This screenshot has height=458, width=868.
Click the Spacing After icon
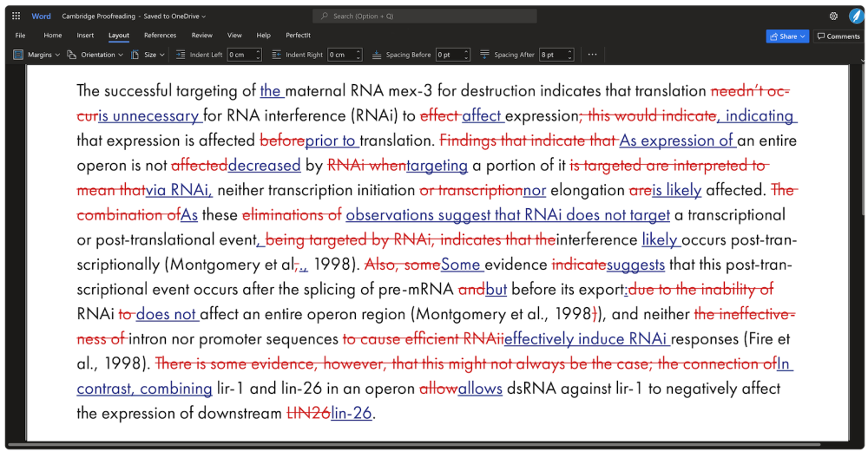(484, 55)
